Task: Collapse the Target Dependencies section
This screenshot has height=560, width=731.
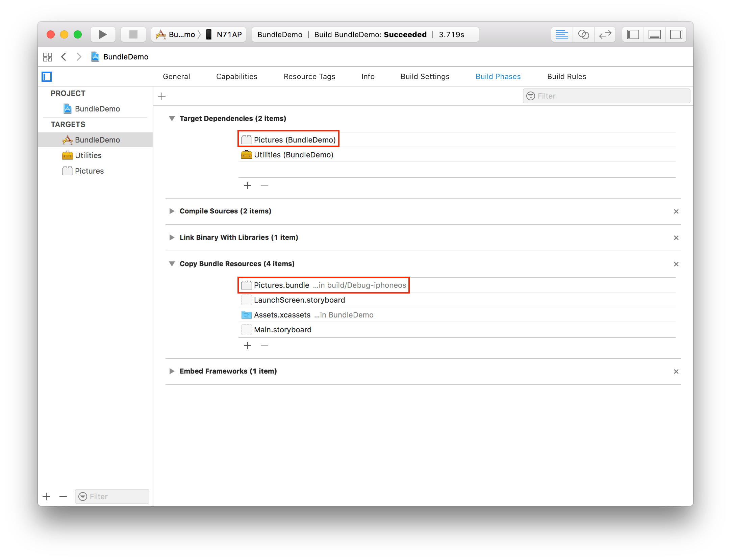Action: [172, 118]
